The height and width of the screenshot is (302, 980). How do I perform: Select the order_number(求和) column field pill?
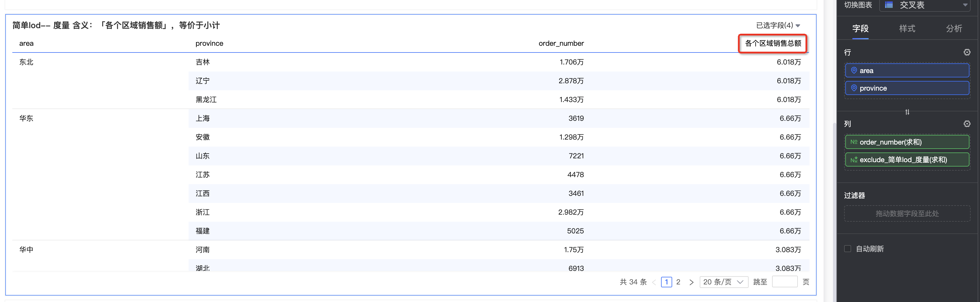[907, 142]
